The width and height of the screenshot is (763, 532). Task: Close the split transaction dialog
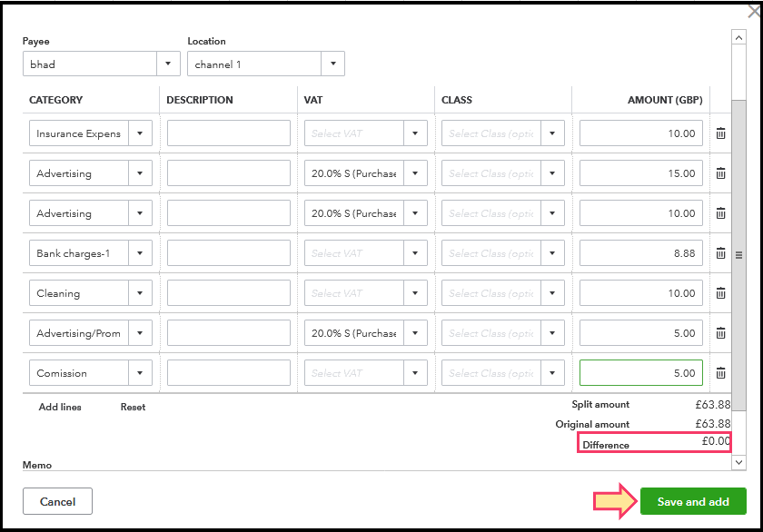[748, 11]
